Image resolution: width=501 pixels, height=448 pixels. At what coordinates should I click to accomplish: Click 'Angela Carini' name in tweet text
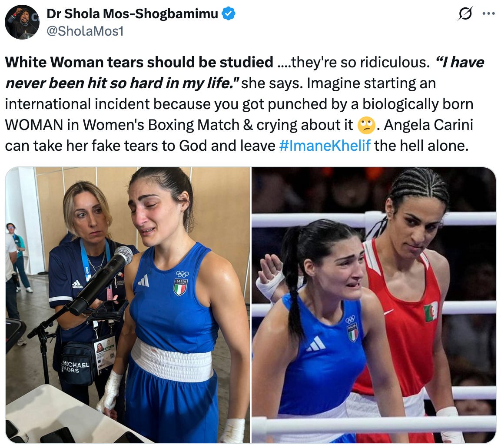428,125
